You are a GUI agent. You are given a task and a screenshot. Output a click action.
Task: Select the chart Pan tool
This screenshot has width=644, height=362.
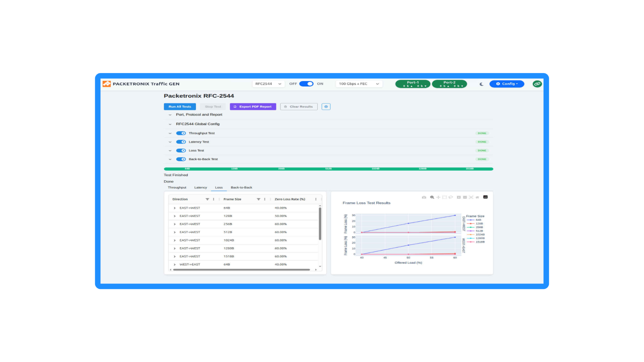click(438, 197)
